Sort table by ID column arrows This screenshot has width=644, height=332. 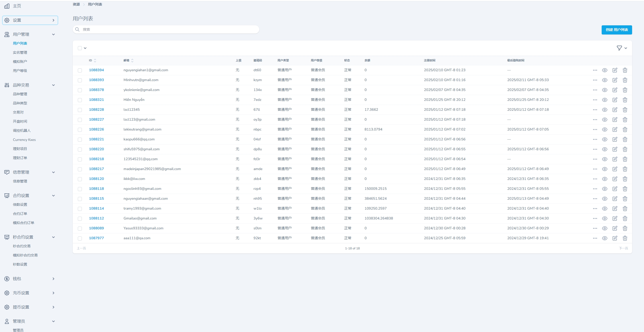pyautogui.click(x=95, y=61)
